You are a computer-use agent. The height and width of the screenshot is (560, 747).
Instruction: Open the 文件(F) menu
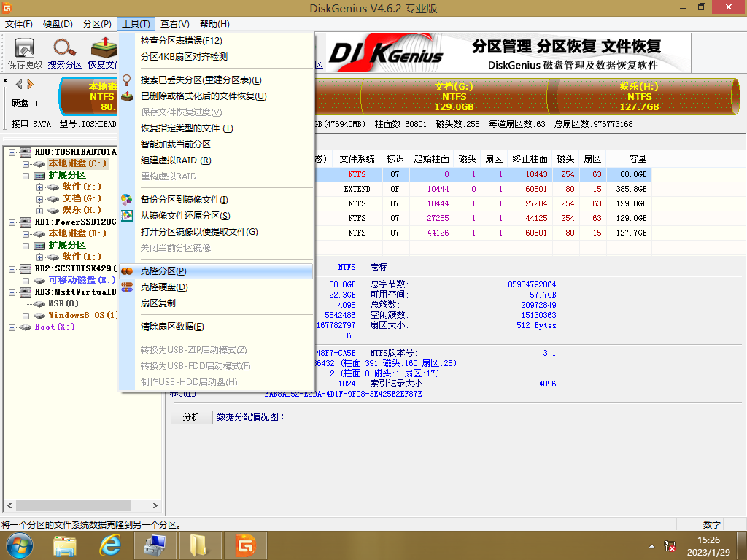point(18,24)
